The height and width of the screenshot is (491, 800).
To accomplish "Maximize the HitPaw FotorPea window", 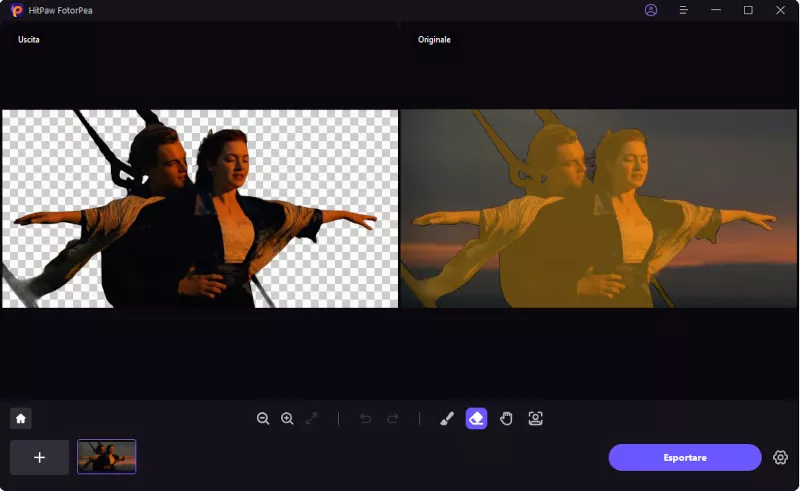I will [x=748, y=10].
